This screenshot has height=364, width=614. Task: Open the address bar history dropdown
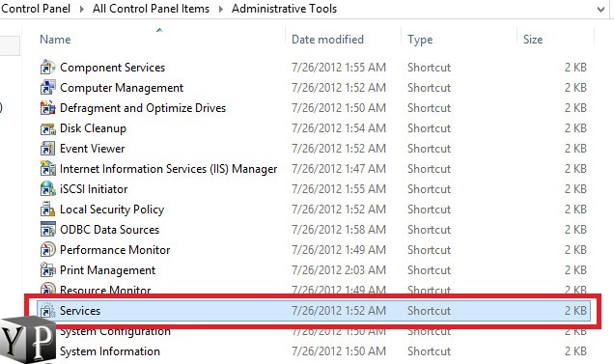pos(600,9)
